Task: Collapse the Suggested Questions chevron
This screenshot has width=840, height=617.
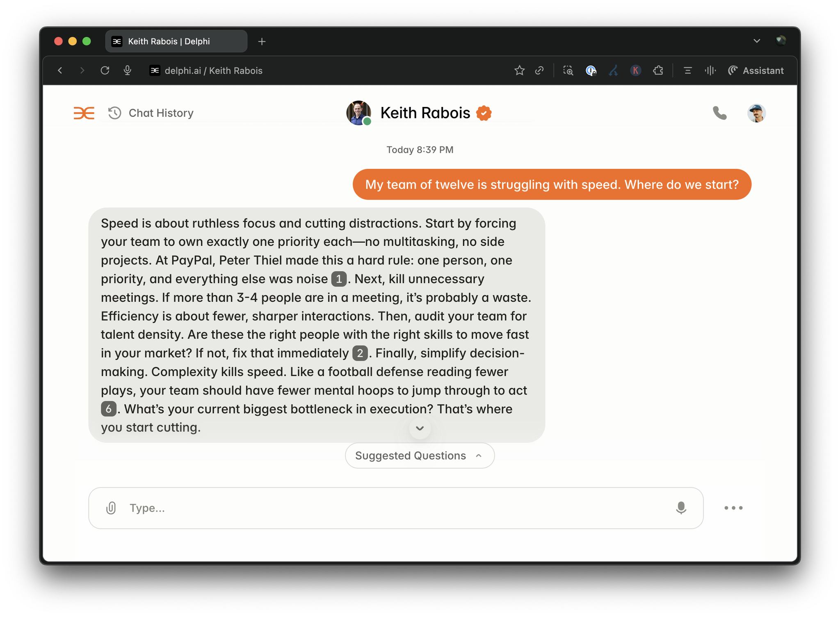Action: 479,455
